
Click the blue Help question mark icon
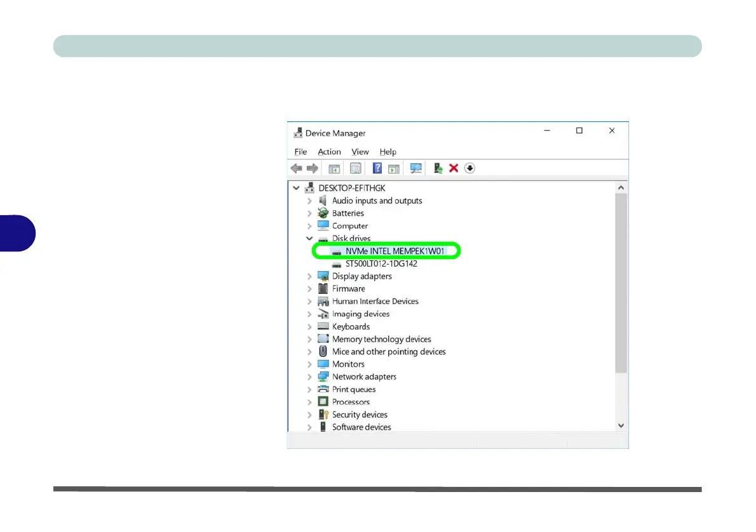(377, 168)
